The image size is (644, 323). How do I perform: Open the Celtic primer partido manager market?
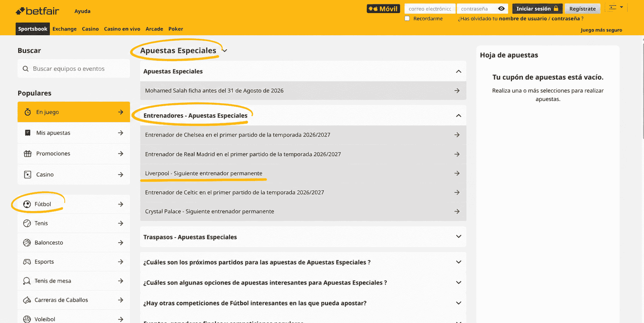tap(303, 192)
